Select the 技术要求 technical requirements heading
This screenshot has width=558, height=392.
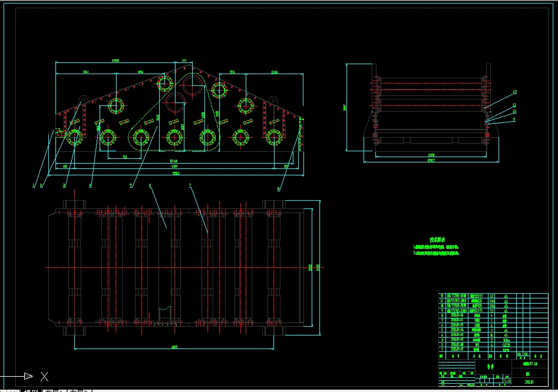pyautogui.click(x=437, y=240)
